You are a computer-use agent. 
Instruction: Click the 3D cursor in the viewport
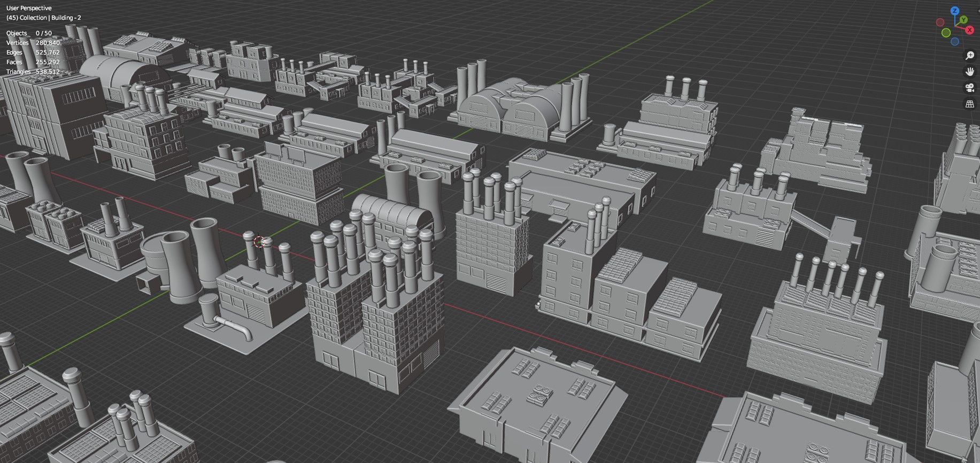coord(259,242)
